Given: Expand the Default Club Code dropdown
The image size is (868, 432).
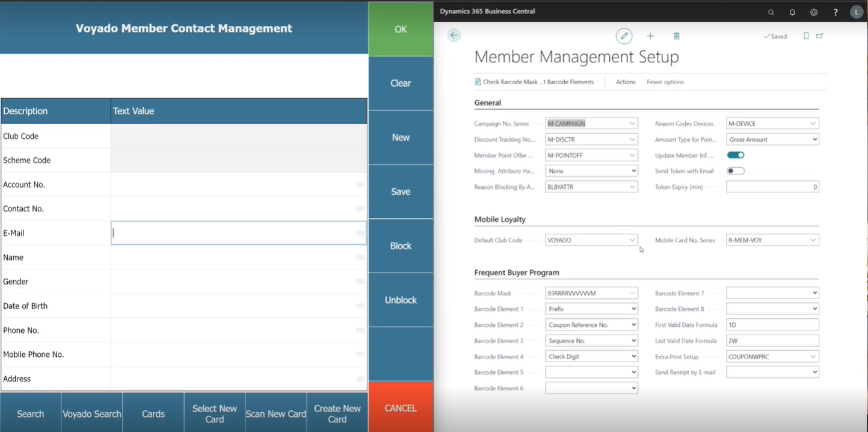Looking at the screenshot, I should [632, 240].
